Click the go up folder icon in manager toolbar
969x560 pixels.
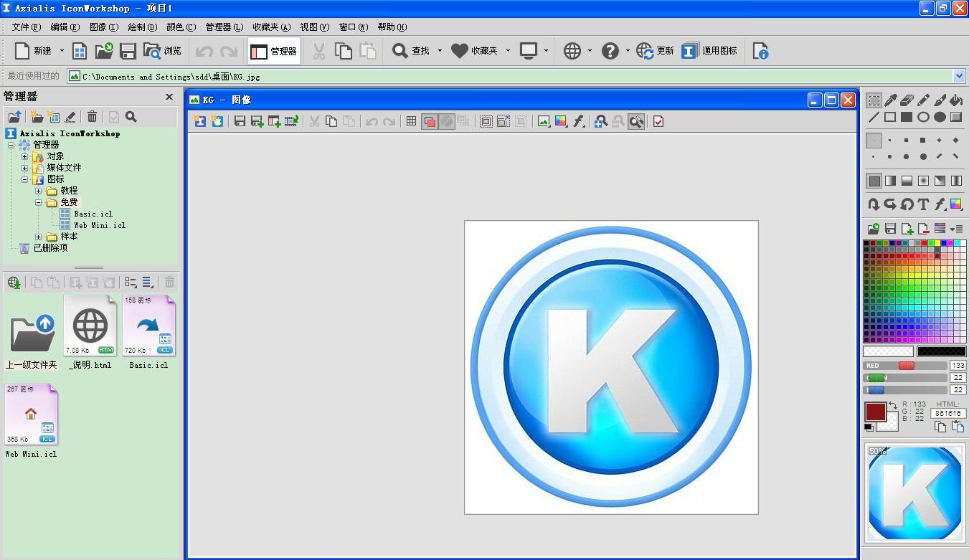click(14, 117)
